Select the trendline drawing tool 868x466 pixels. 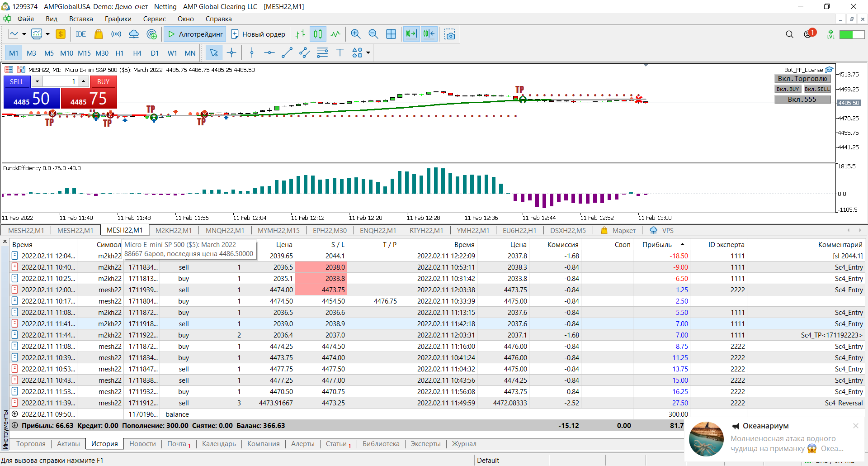pyautogui.click(x=287, y=53)
